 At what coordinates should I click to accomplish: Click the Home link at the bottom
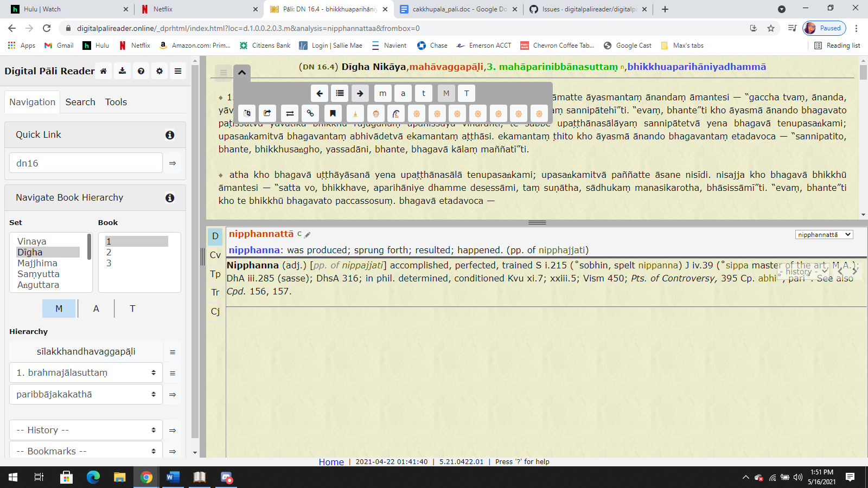point(331,462)
